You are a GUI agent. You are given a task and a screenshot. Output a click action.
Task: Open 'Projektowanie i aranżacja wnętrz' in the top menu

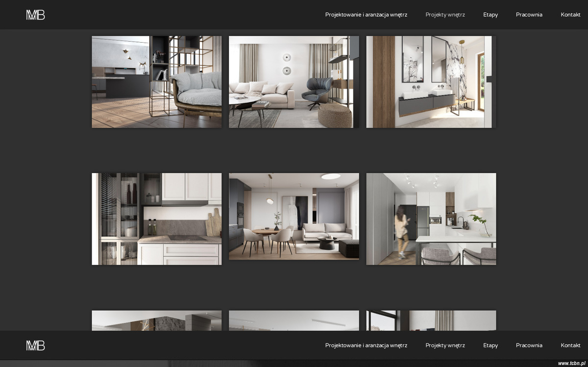pos(366,15)
